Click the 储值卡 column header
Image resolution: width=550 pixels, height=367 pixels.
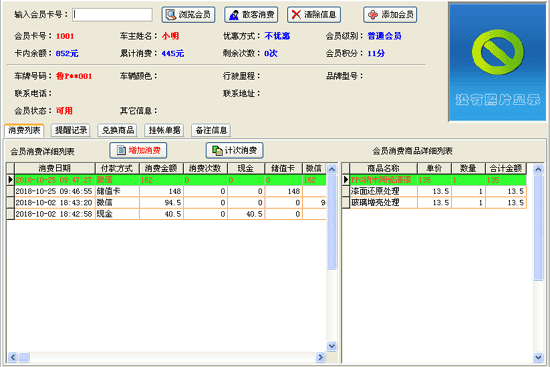click(x=283, y=168)
